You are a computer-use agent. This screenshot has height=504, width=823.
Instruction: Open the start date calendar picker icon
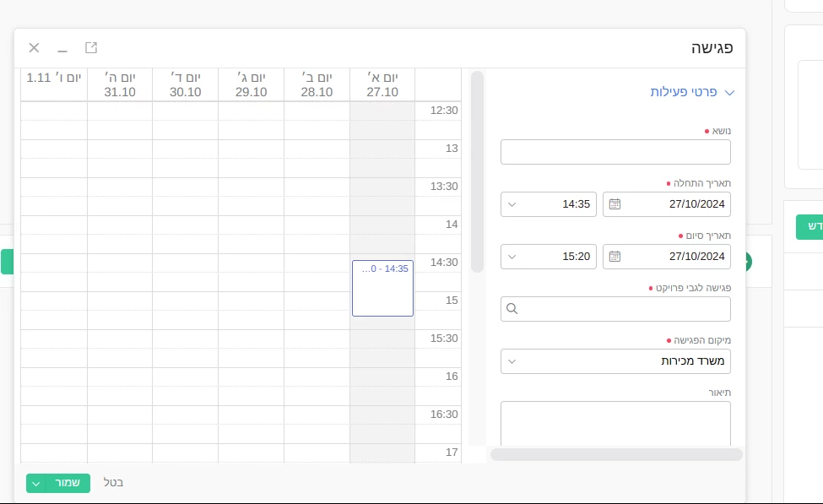(615, 204)
